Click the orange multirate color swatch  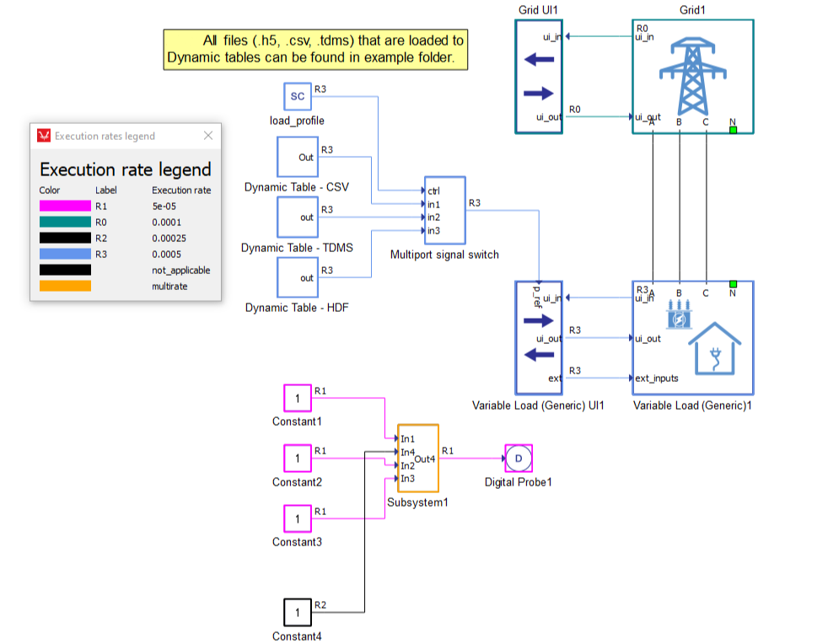(x=65, y=286)
